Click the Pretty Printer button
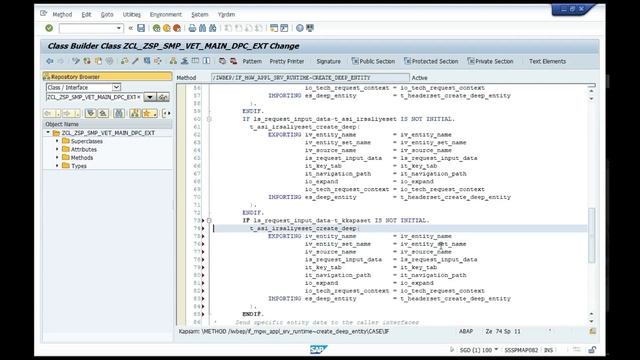This screenshot has width=640, height=360. click(287, 61)
